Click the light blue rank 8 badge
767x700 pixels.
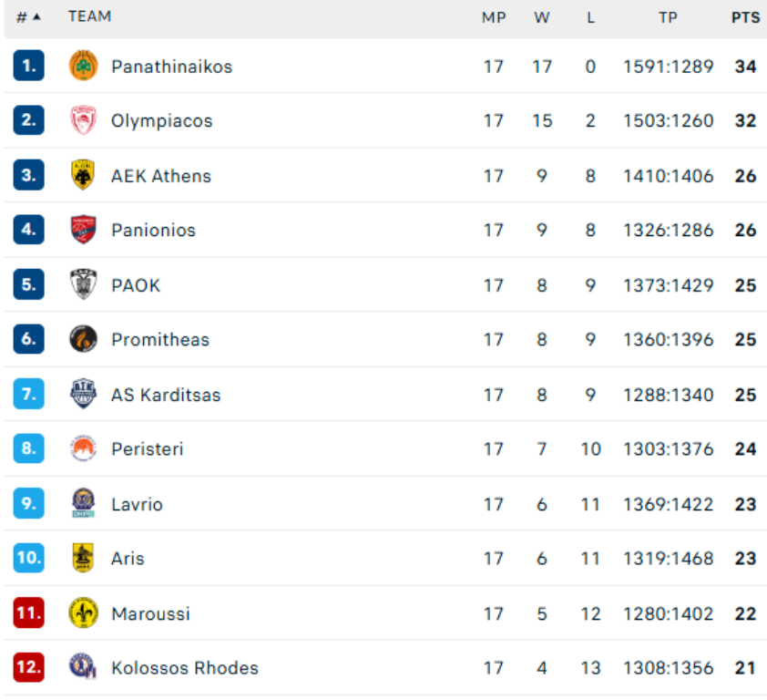click(28, 448)
